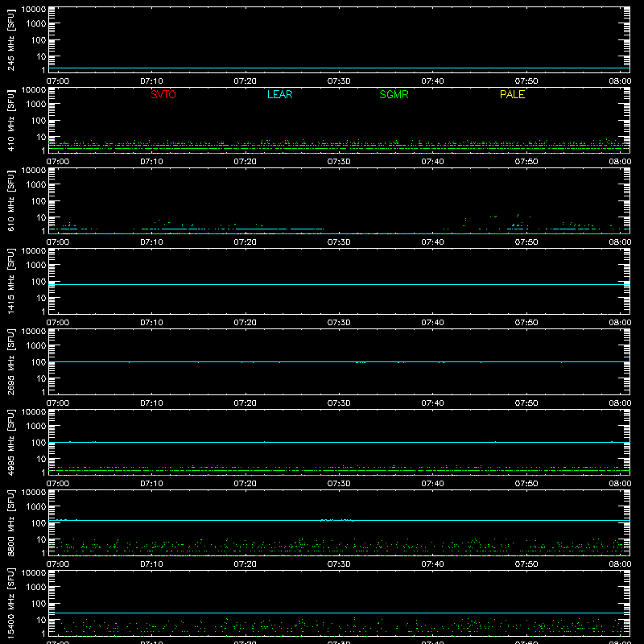Select the 2695 MHz [SFU] axis title
The width and height of the screenshot is (644, 644).
[x=10, y=362]
